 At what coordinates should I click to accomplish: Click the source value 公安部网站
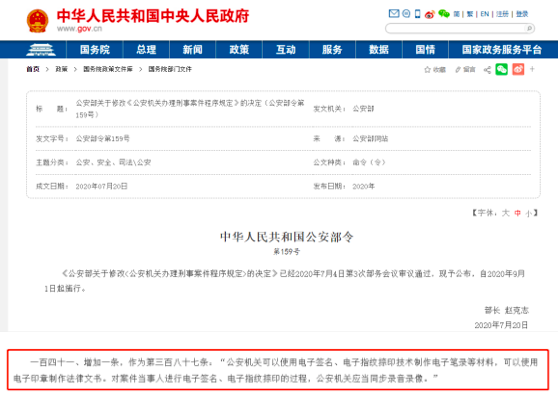[370, 139]
